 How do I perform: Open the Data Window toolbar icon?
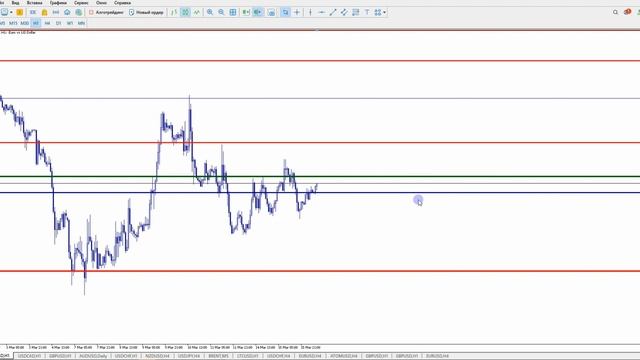[44, 12]
